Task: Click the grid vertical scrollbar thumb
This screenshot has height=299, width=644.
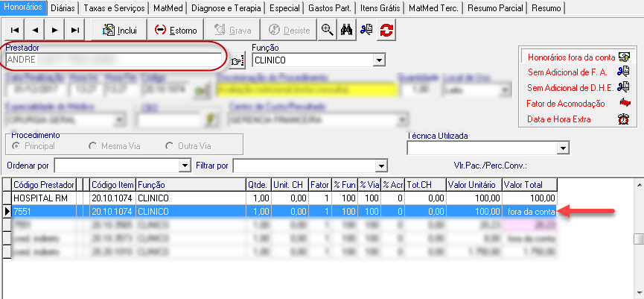Action: [639, 239]
